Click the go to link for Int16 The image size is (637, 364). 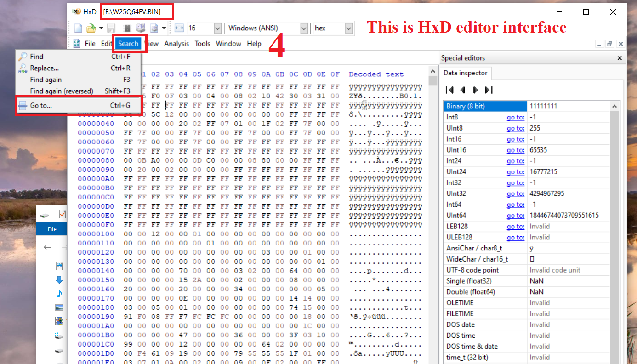click(x=515, y=139)
